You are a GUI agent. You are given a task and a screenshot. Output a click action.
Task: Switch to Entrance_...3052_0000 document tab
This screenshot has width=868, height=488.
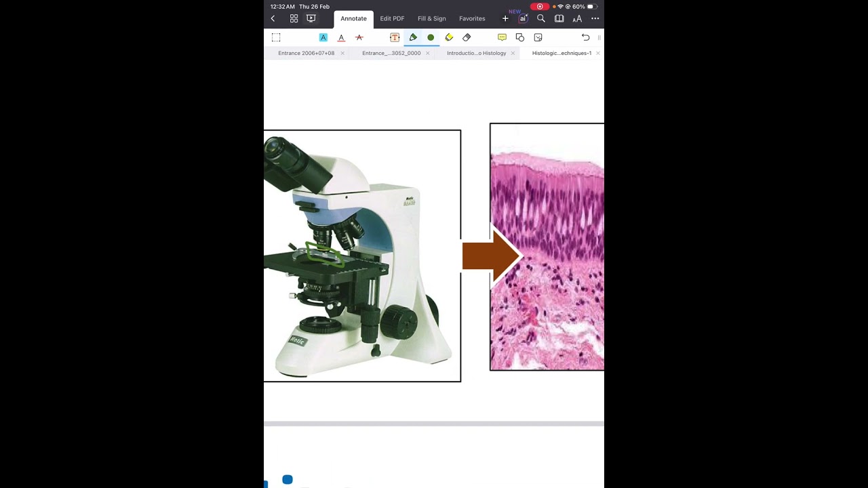(391, 53)
